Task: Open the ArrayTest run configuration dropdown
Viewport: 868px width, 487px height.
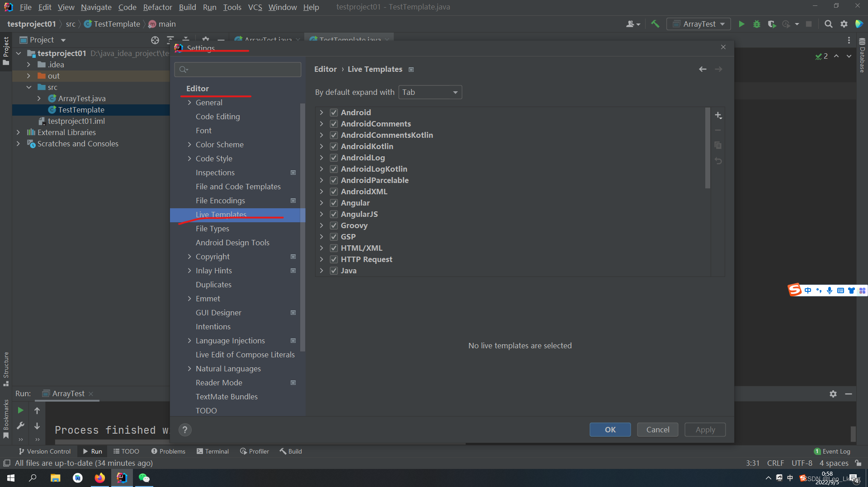Action: [x=698, y=24]
